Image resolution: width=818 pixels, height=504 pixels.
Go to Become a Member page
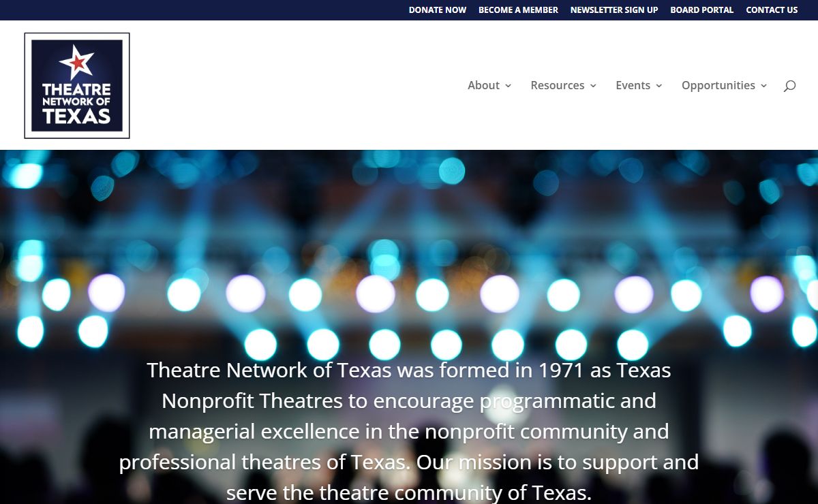click(518, 10)
